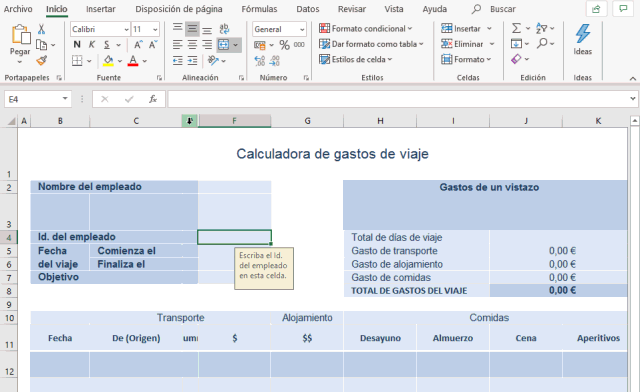Image resolution: width=640 pixels, height=392 pixels.
Task: Expand the formula bar chevron
Action: click(633, 99)
